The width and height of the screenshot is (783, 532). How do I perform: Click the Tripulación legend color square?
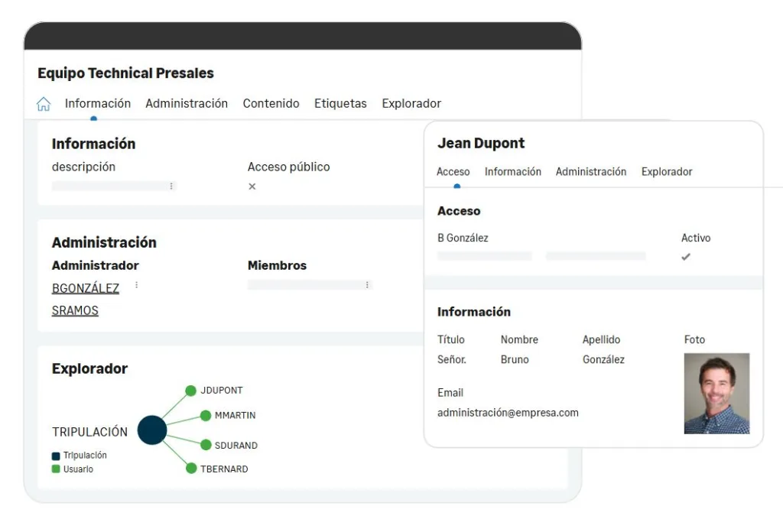(x=56, y=456)
